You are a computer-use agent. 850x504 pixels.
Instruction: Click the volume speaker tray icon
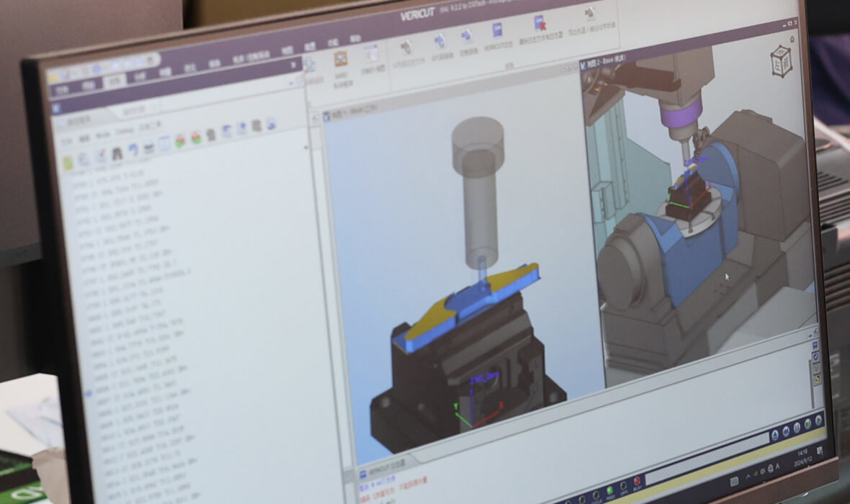762,472
